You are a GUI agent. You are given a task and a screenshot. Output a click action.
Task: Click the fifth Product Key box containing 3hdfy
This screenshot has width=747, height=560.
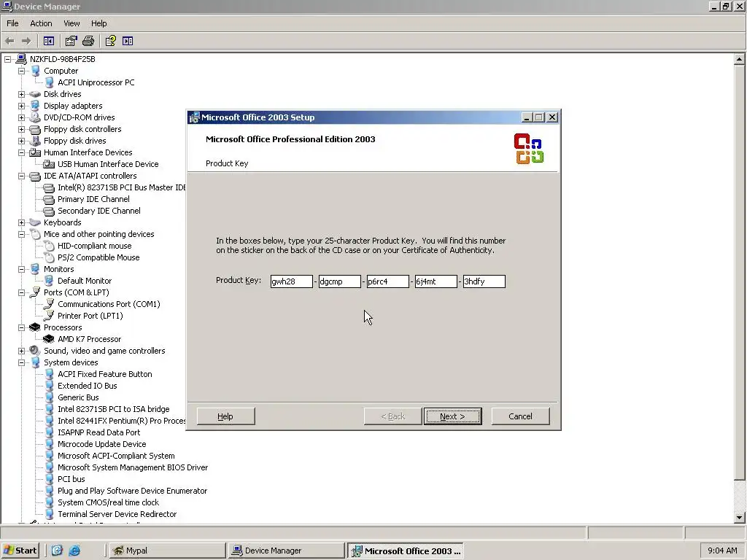(484, 281)
